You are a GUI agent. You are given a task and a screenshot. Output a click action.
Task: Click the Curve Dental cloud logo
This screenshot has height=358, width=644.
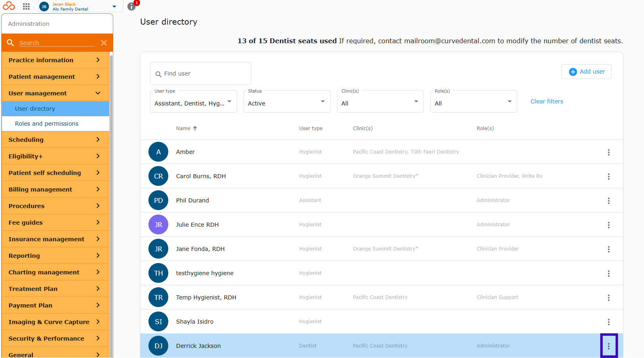(9, 6)
